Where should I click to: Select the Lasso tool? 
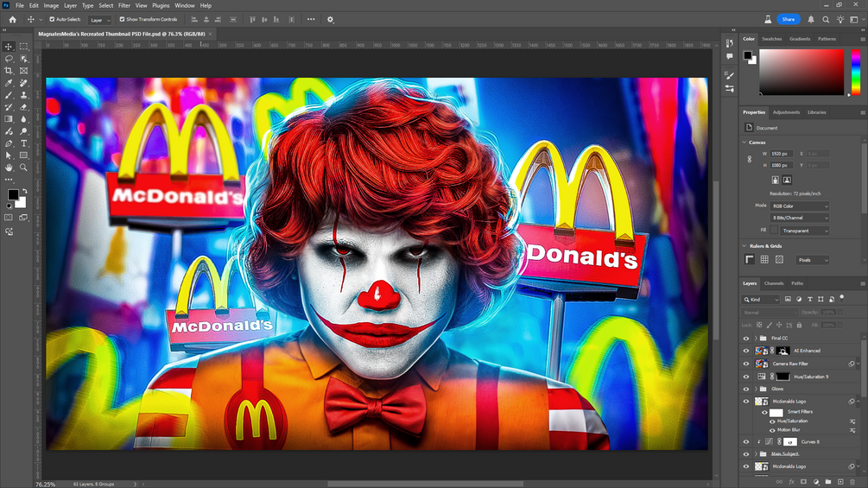9,59
